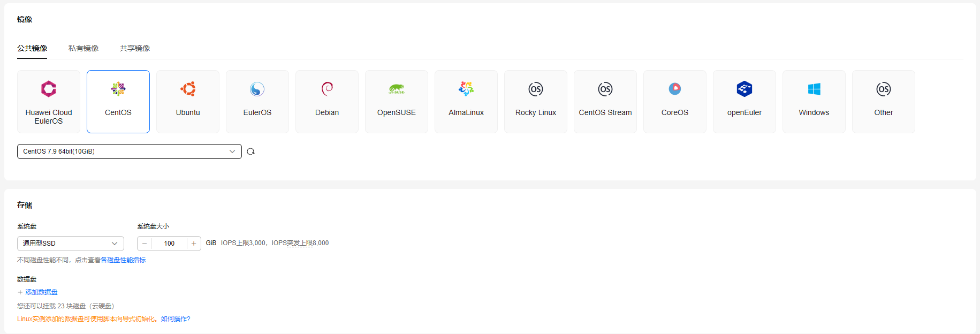980x334 pixels.
Task: Select the Windows logo image
Action: (814, 89)
